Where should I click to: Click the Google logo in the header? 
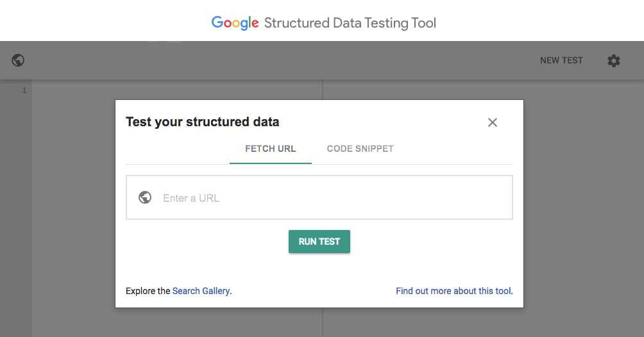[x=235, y=23]
